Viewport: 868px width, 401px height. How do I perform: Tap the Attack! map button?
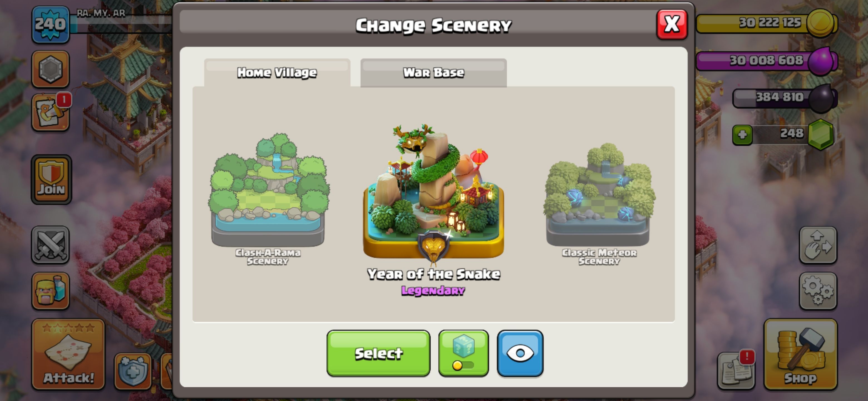pyautogui.click(x=68, y=354)
